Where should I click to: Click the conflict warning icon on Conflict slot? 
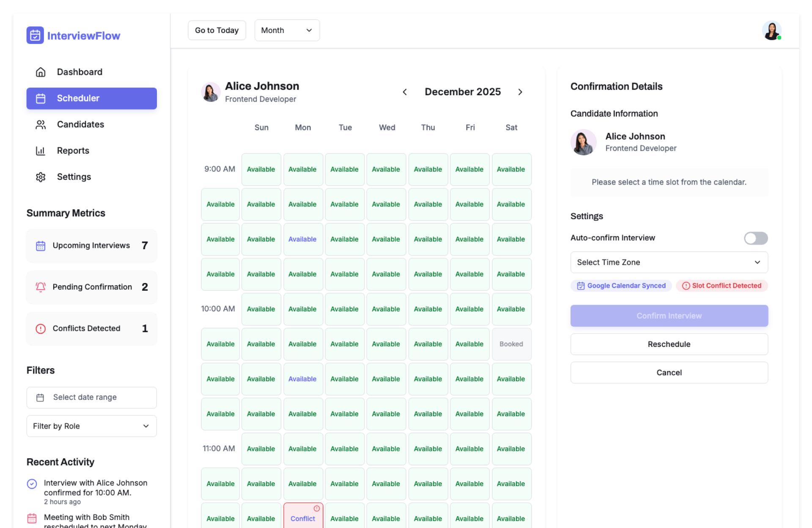coord(316,508)
